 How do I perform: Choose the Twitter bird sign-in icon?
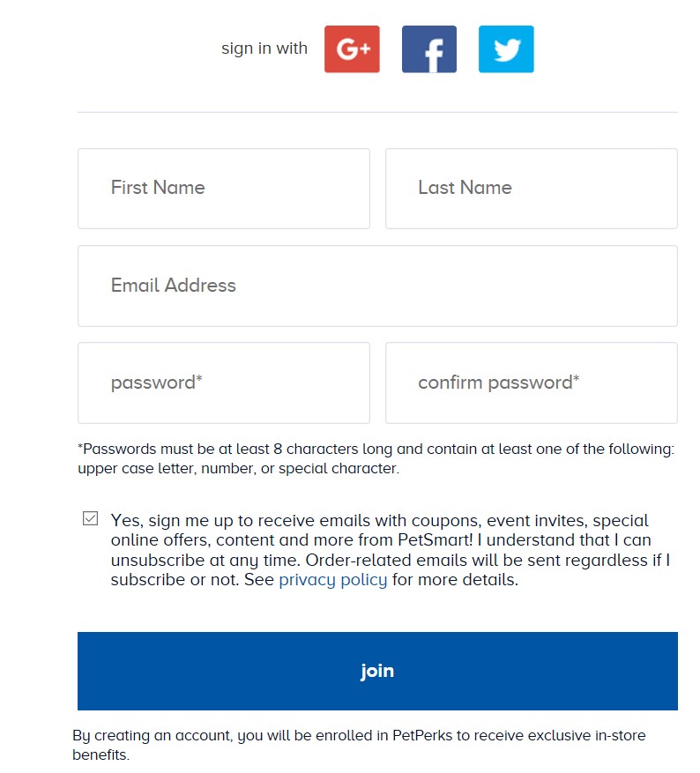506,49
